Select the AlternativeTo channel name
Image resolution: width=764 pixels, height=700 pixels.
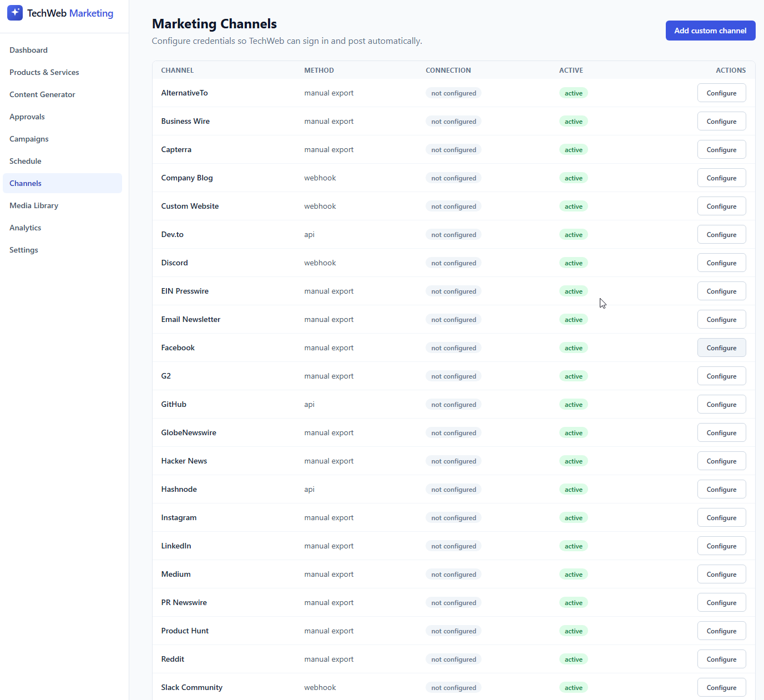click(x=184, y=93)
